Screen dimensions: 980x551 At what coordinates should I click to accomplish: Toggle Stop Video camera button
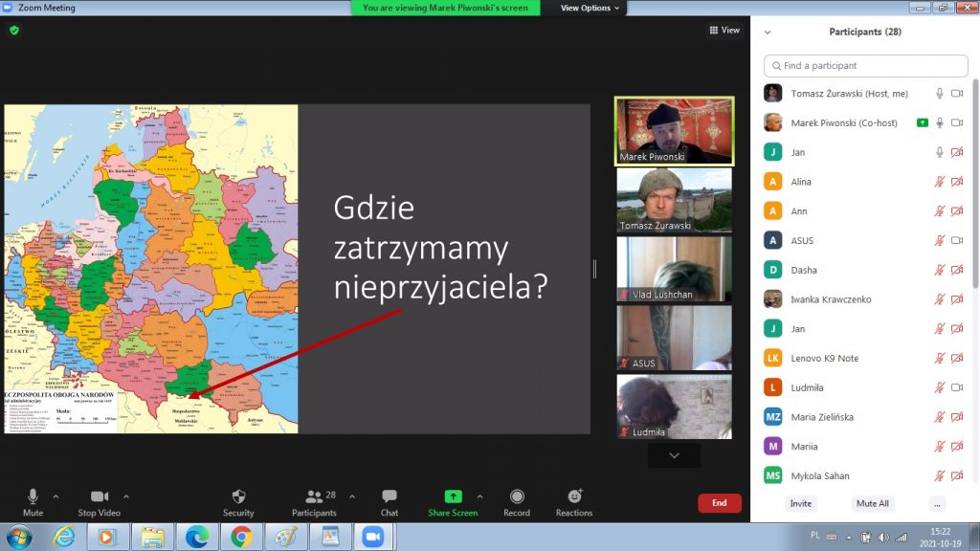pyautogui.click(x=100, y=496)
